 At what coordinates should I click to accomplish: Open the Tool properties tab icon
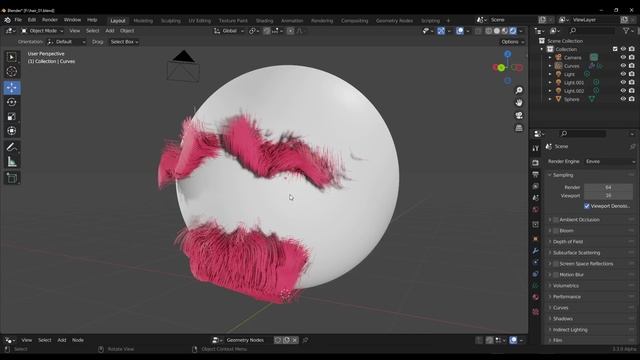(x=536, y=149)
